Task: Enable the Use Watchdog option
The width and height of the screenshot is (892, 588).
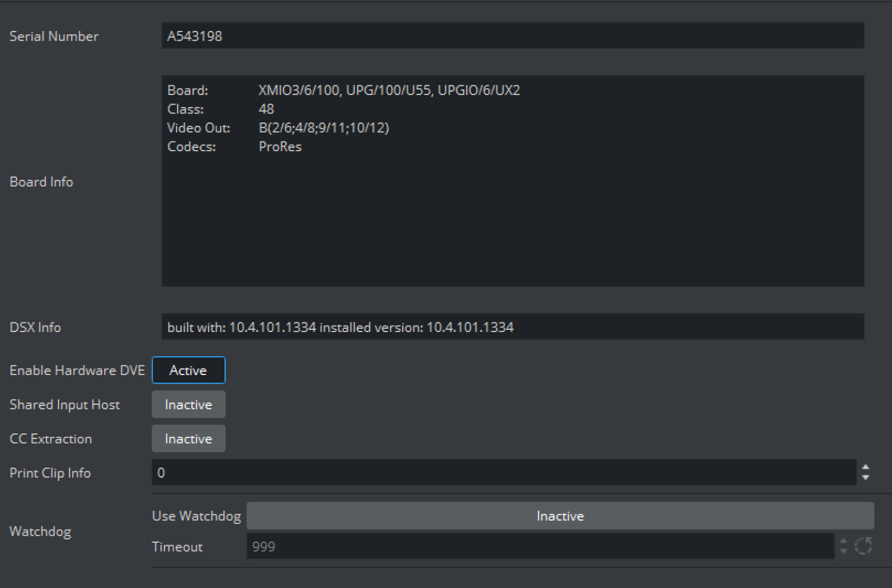Action: 560,516
